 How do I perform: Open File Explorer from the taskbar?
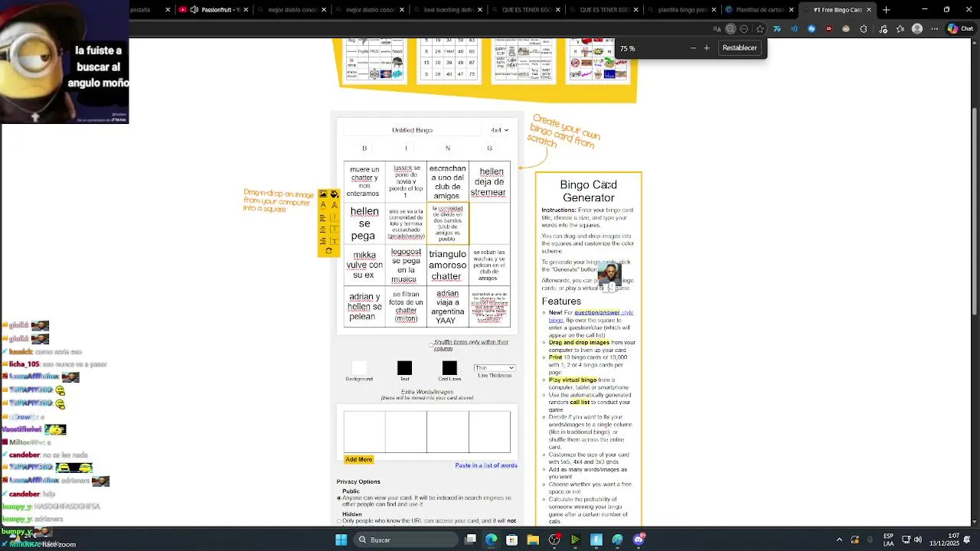(533, 540)
